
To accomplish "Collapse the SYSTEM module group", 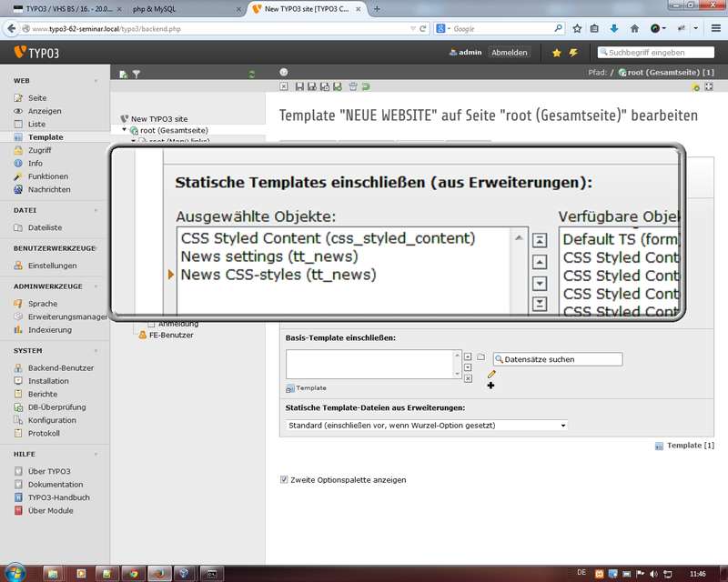I will pos(96,350).
